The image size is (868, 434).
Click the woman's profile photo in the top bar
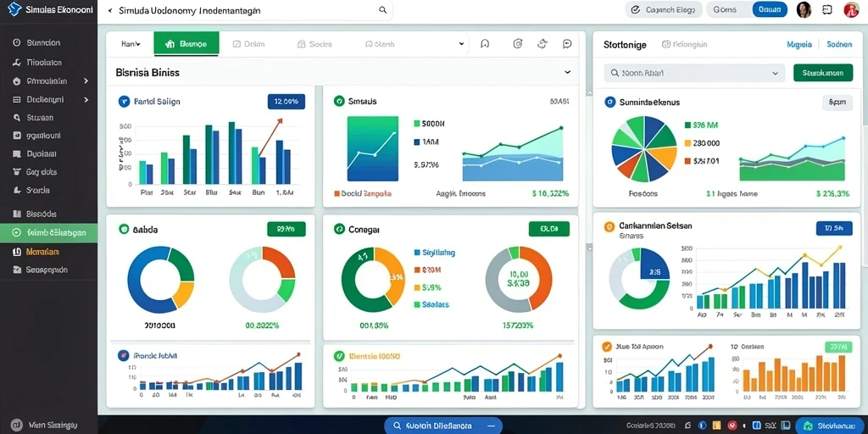804,9
